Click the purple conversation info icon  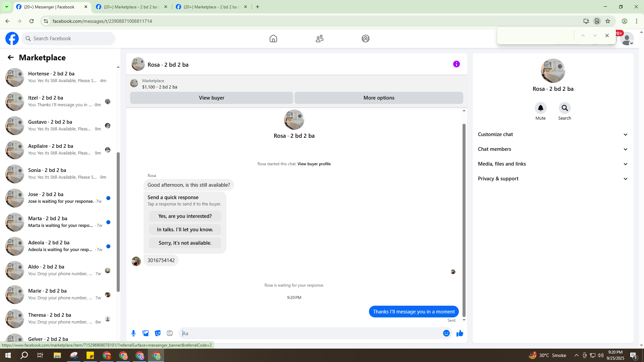pyautogui.click(x=456, y=64)
